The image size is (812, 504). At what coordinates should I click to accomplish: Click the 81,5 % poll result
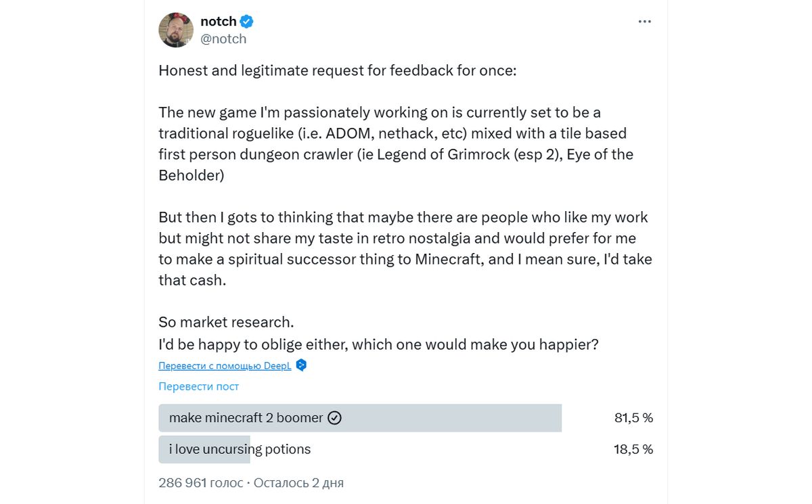[633, 418]
